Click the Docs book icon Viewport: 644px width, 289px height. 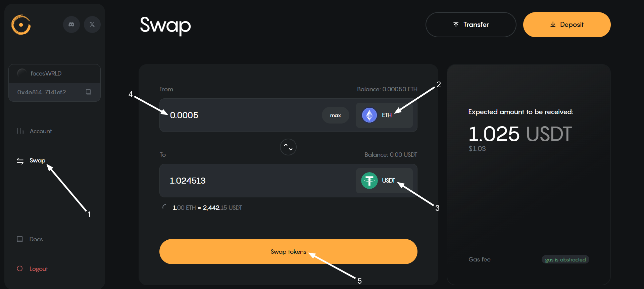(x=20, y=239)
